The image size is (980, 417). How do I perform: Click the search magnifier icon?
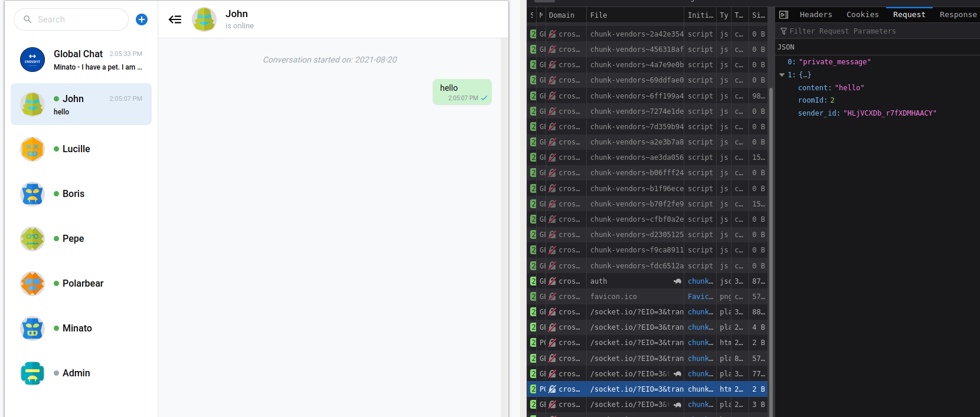click(x=27, y=19)
